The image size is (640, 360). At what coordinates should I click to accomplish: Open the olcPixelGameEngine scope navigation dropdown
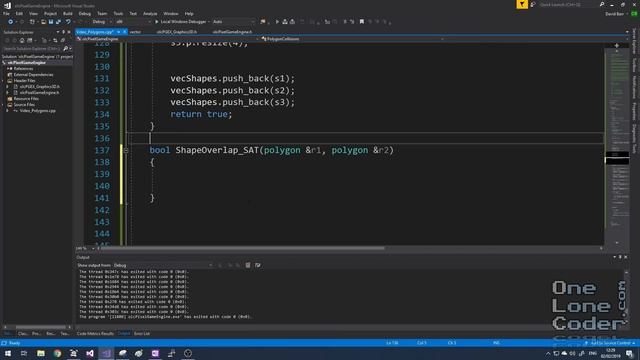[167, 39]
